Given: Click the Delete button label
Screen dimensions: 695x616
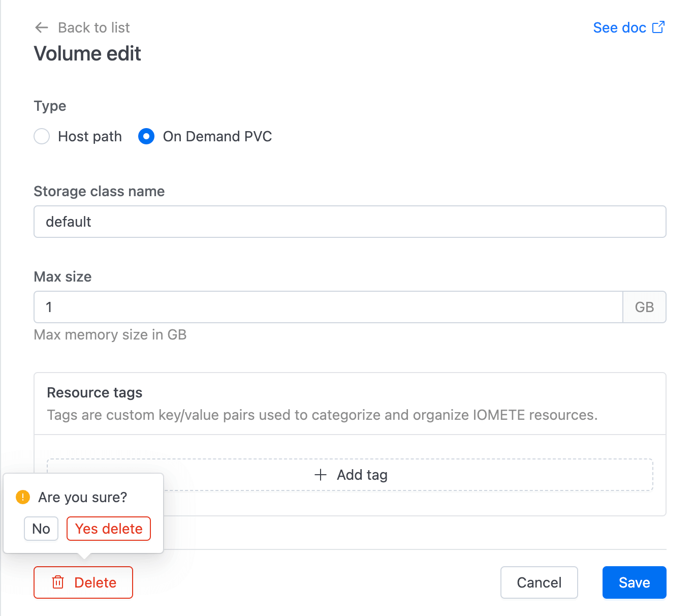Looking at the screenshot, I should [x=96, y=582].
